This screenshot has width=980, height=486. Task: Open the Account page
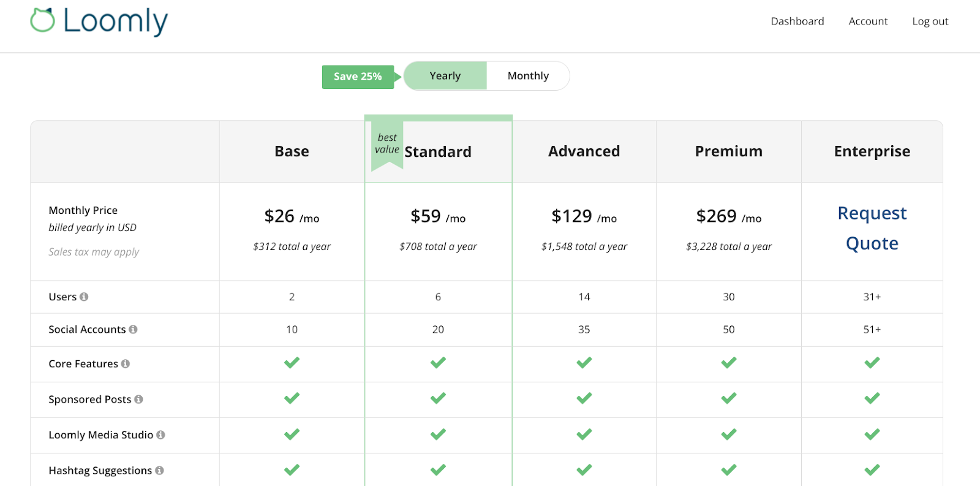868,21
